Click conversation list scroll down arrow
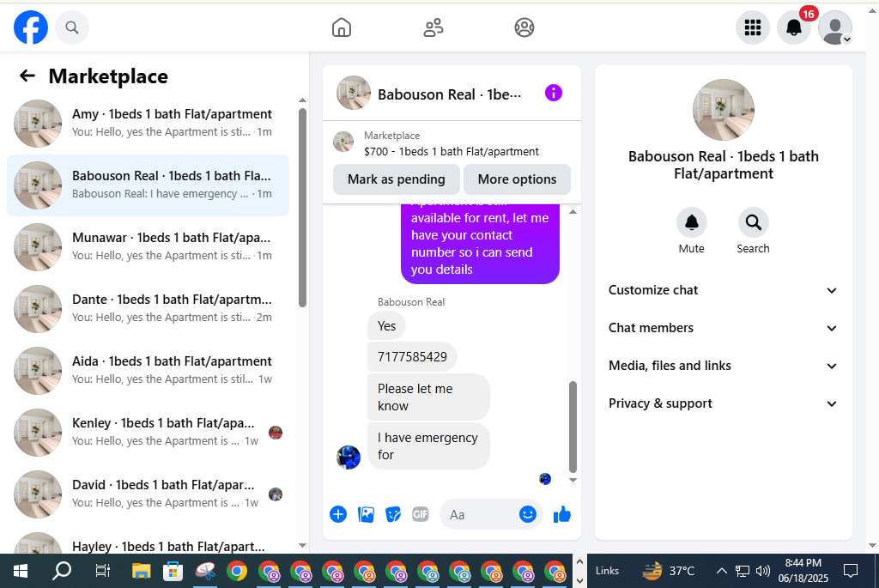 coord(302,545)
